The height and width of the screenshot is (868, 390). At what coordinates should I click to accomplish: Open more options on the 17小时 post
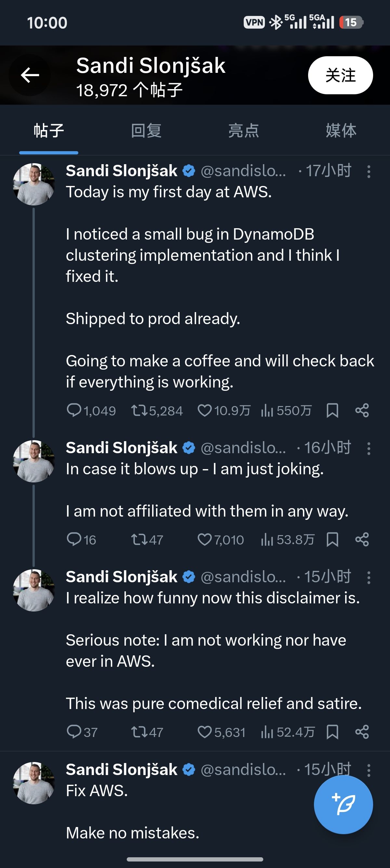click(369, 172)
